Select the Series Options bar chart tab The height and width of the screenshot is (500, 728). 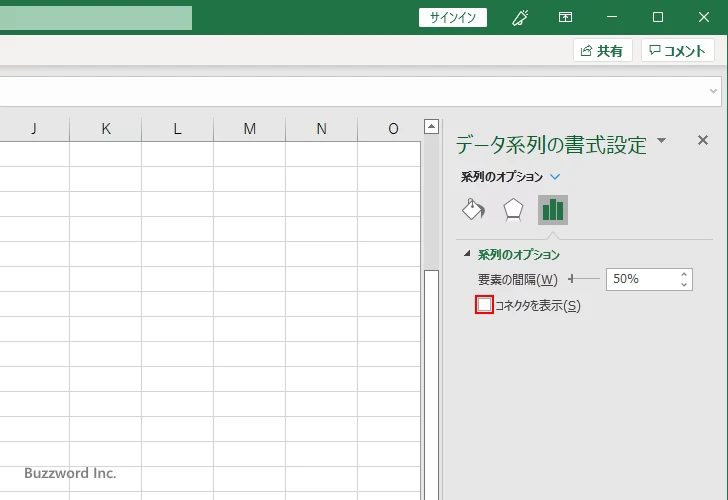tap(552, 210)
